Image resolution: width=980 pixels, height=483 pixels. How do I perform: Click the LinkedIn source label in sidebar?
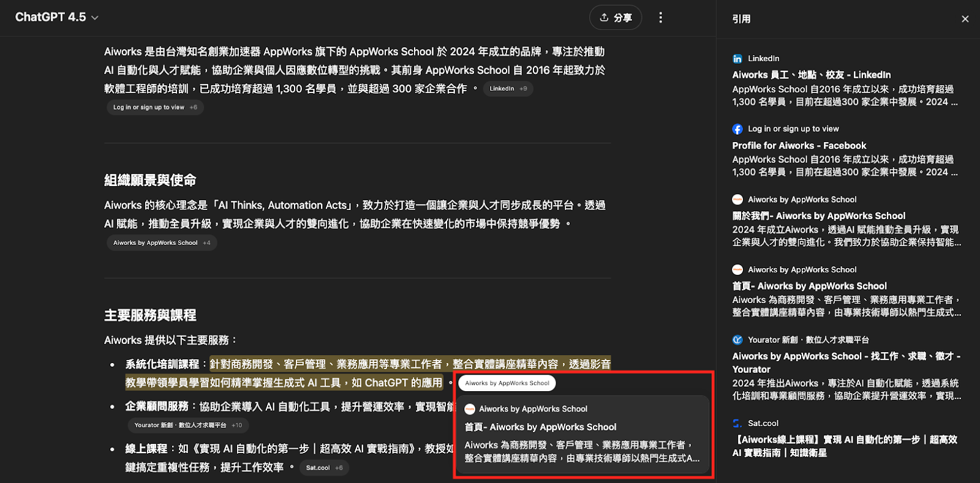pos(764,59)
